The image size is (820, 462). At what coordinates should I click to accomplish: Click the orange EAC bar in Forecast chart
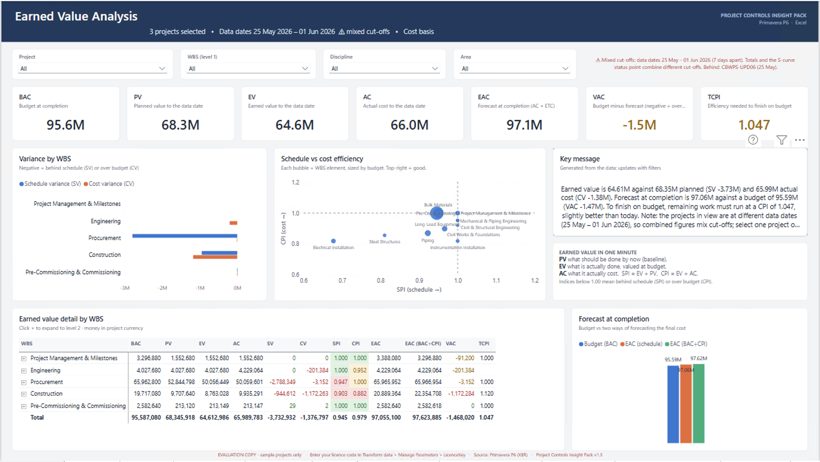(x=686, y=404)
